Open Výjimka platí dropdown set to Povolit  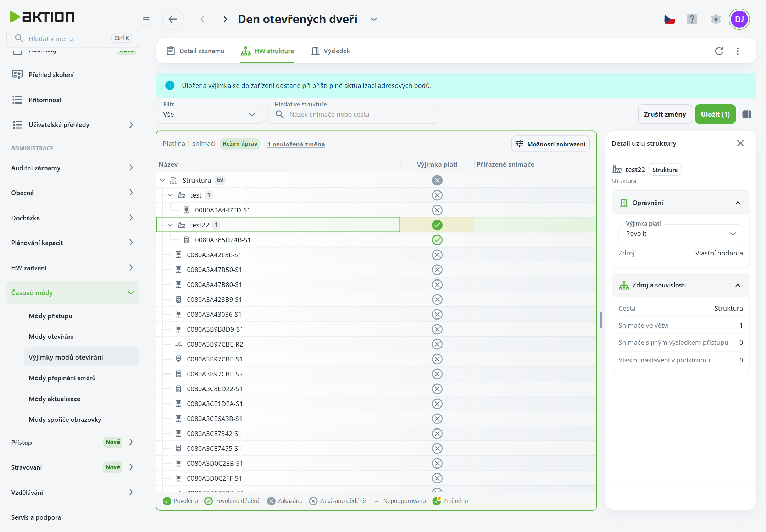[681, 233]
